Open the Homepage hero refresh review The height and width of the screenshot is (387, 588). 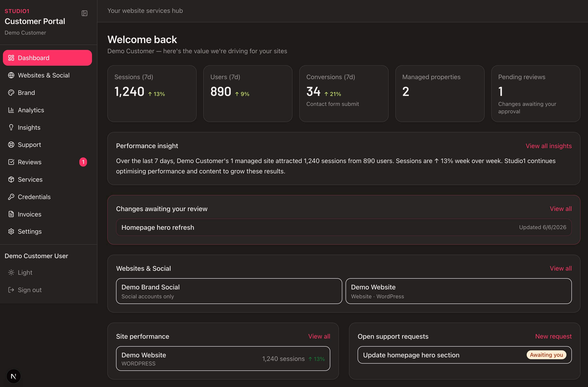(344, 227)
